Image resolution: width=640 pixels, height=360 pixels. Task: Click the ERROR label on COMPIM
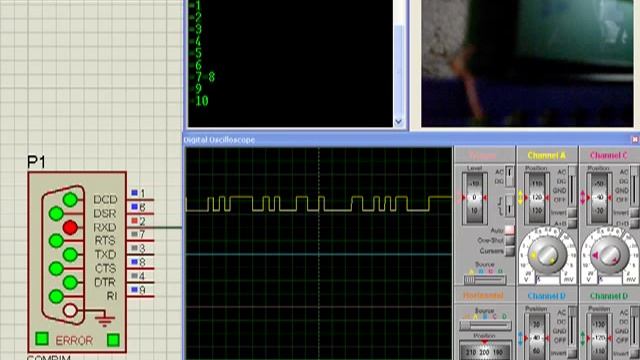pyautogui.click(x=74, y=340)
